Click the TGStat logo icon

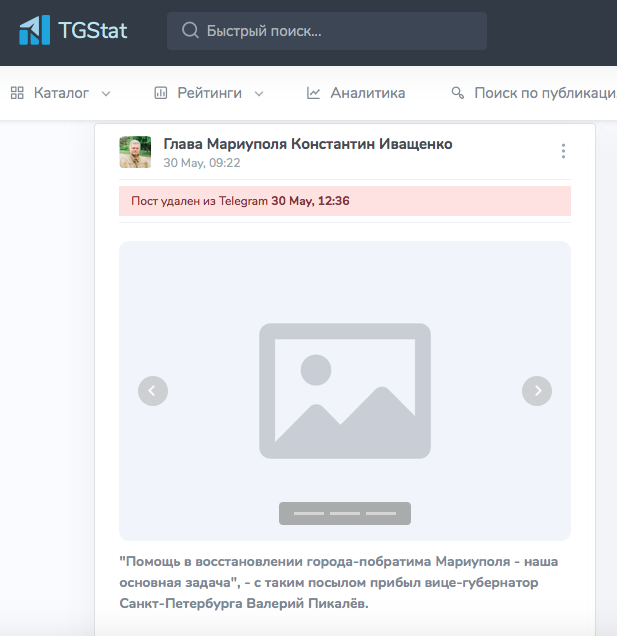point(34,30)
